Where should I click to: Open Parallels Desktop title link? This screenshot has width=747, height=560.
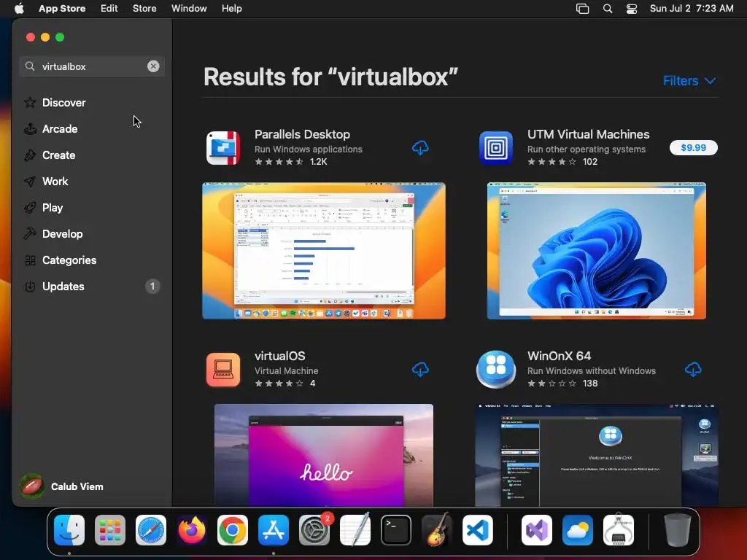tap(302, 134)
